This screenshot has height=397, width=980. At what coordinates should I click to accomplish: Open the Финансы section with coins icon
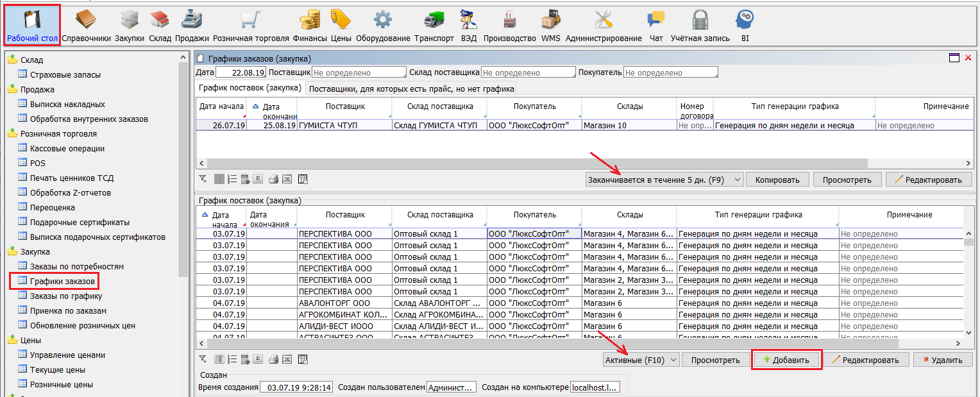point(314,24)
